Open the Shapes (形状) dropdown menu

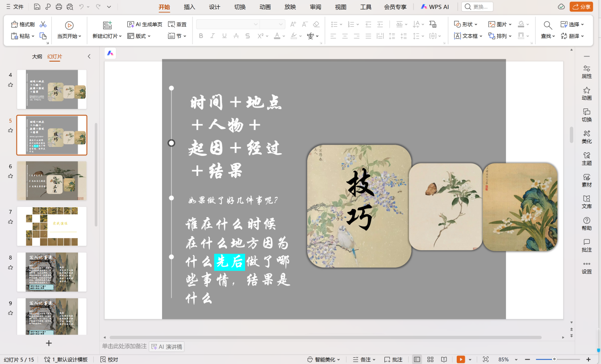pyautogui.click(x=466, y=25)
